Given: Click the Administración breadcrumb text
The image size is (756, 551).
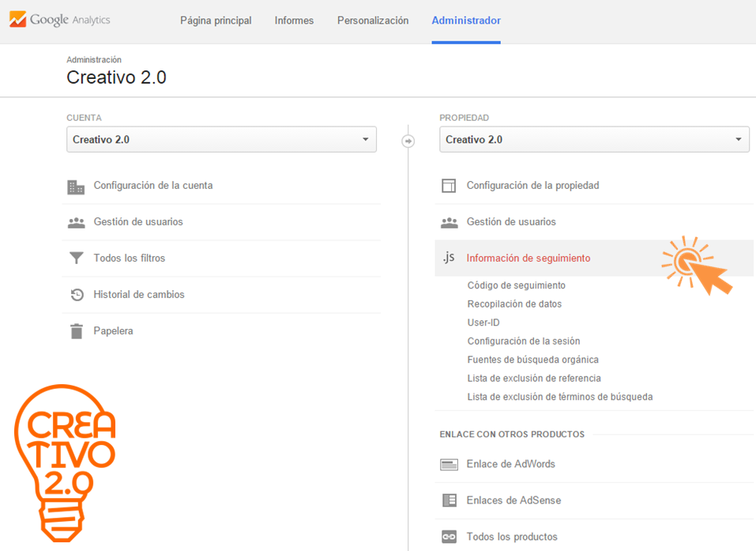Looking at the screenshot, I should click(94, 59).
